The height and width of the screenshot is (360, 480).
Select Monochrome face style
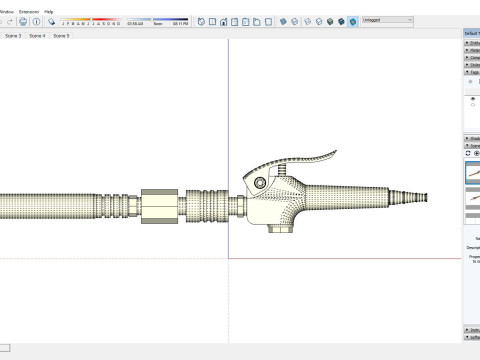(x=353, y=22)
